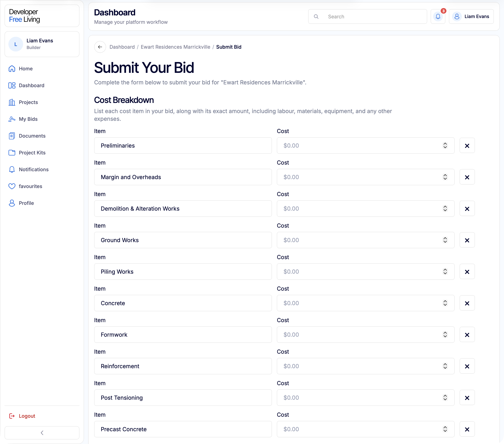Open Notifications in sidebar
504x444 pixels.
42,169
